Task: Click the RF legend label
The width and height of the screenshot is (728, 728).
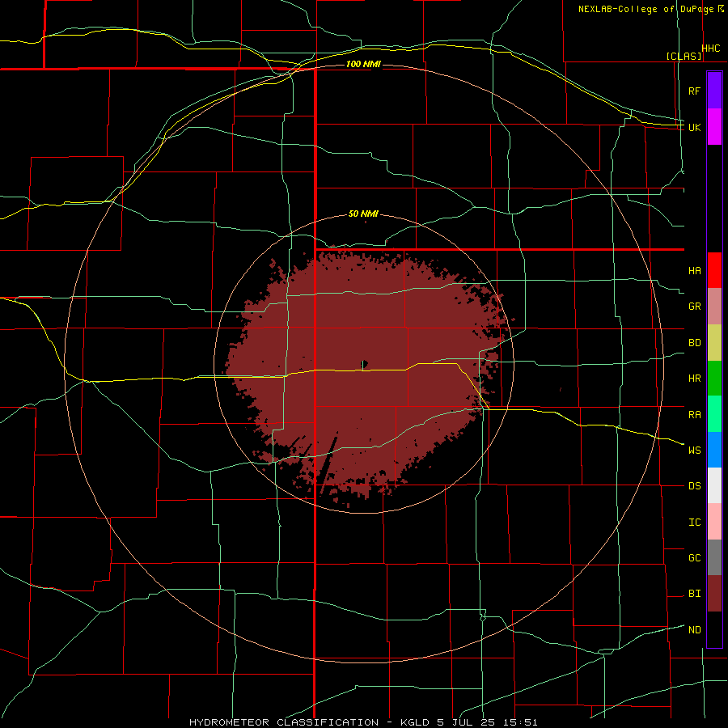Action: coord(694,91)
